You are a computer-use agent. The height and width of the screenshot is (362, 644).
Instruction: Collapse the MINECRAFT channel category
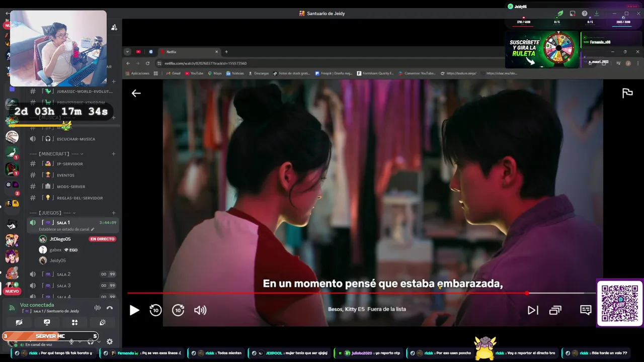56,154
